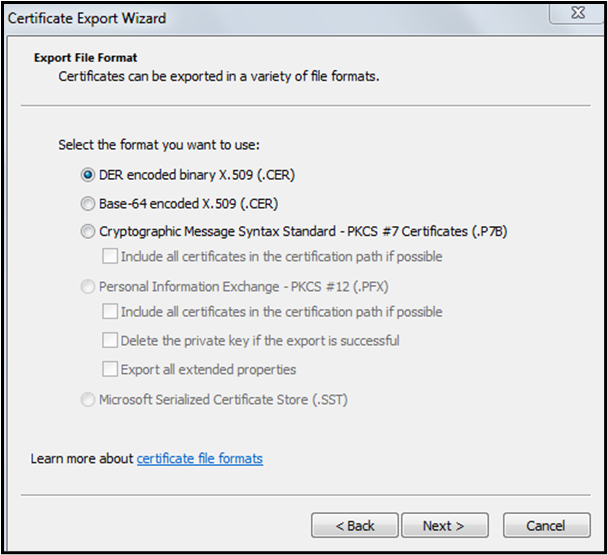Image resolution: width=608 pixels, height=555 pixels.
Task: Enable Export all extended properties checkbox
Action: [x=110, y=369]
